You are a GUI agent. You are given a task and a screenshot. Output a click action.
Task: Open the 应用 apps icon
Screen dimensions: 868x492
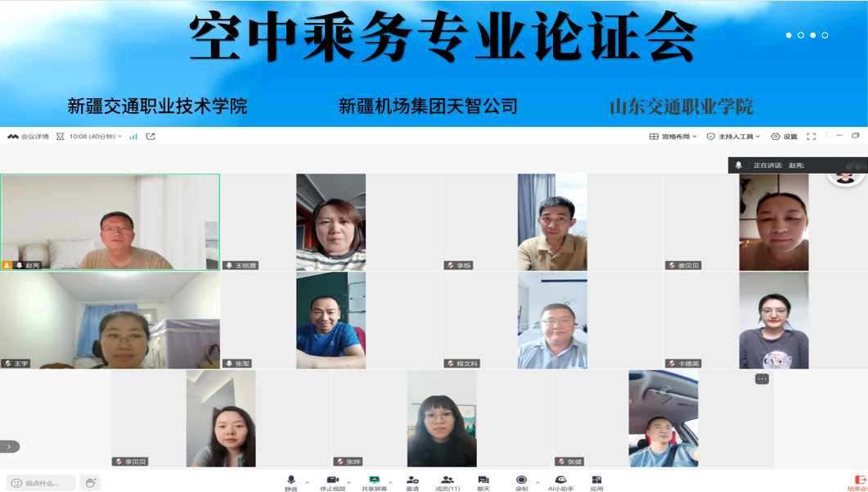(x=596, y=482)
